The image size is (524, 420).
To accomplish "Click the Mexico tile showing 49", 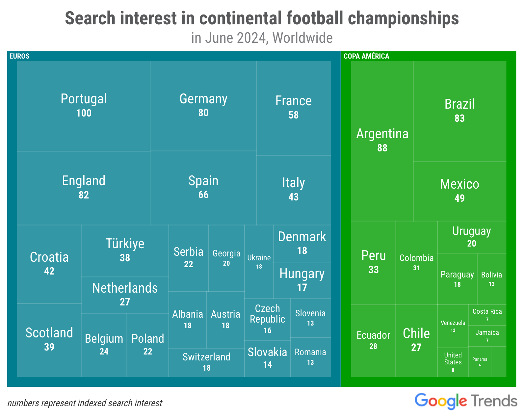I will pos(460,191).
